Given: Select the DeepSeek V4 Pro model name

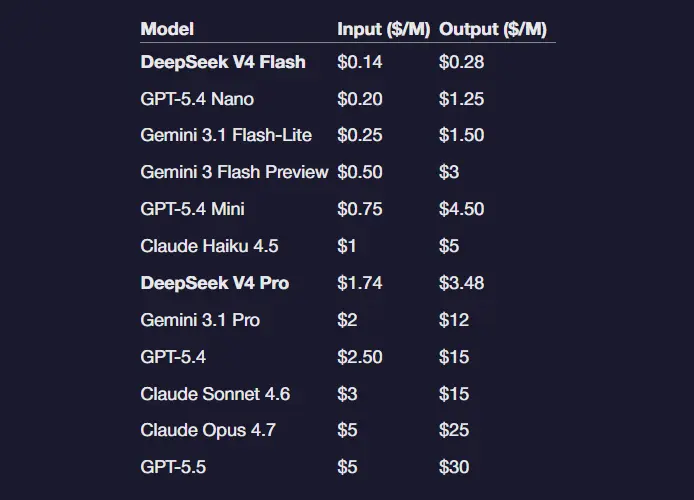Looking at the screenshot, I should click(x=215, y=283).
